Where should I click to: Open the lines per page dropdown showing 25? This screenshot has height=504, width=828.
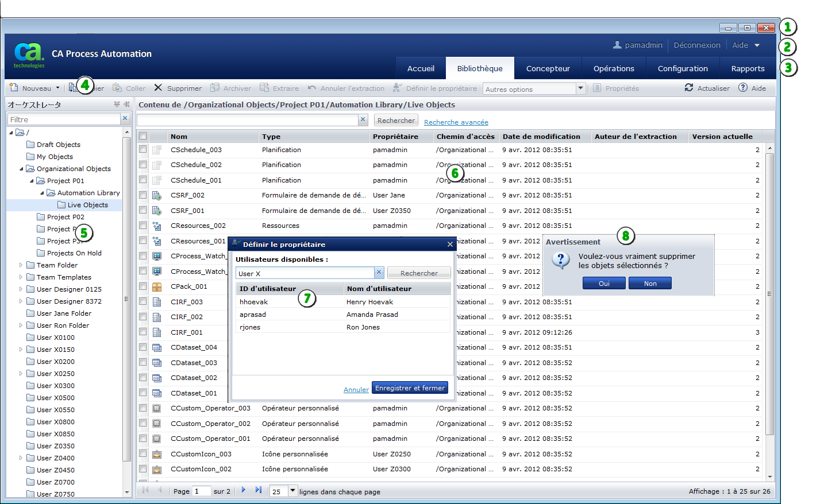click(x=292, y=491)
